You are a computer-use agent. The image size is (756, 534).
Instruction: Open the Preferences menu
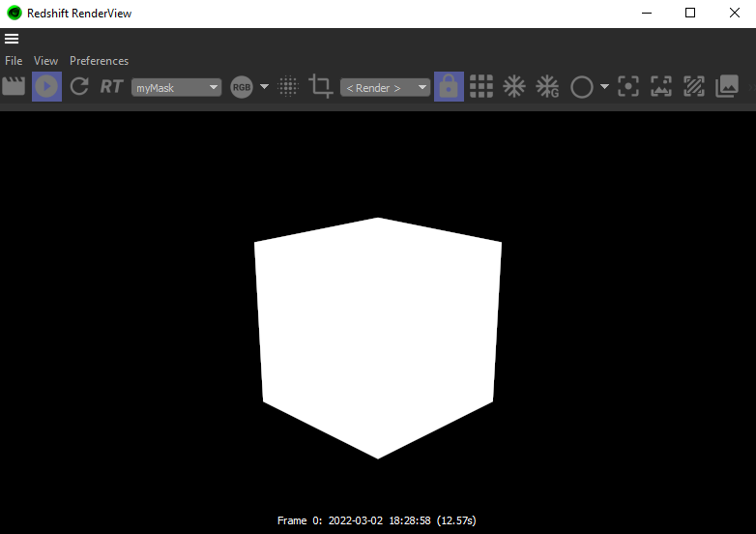pos(99,61)
